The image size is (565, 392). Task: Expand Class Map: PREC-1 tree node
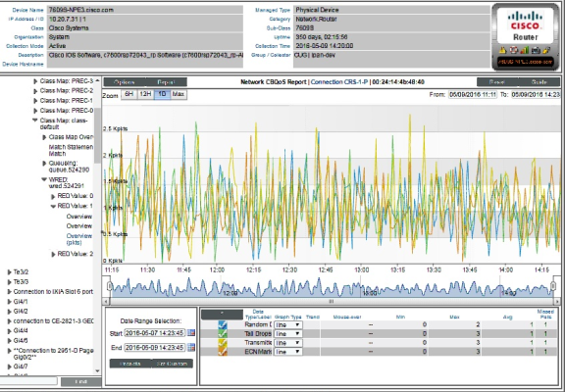pyautogui.click(x=35, y=101)
